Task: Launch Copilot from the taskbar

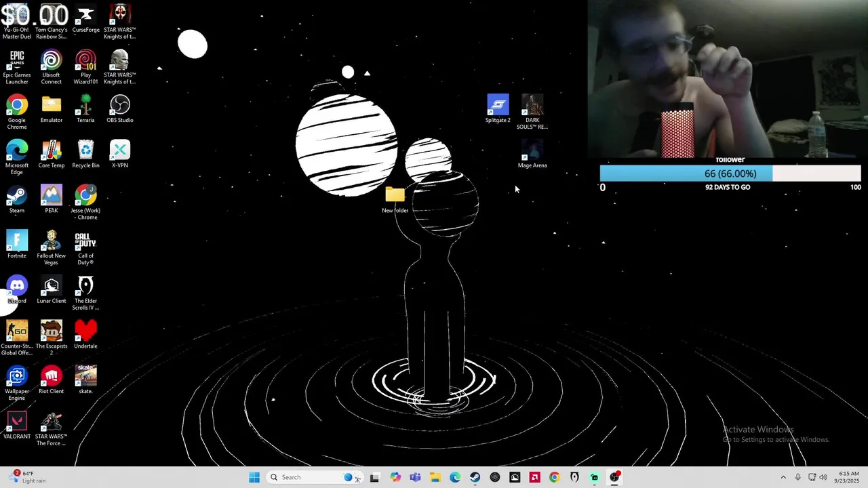Action: 395,477
